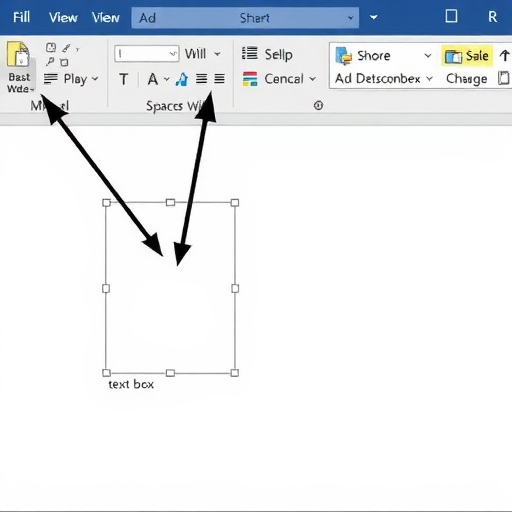Expand the arrow next to the A icon
This screenshot has width=512, height=512.
(167, 79)
